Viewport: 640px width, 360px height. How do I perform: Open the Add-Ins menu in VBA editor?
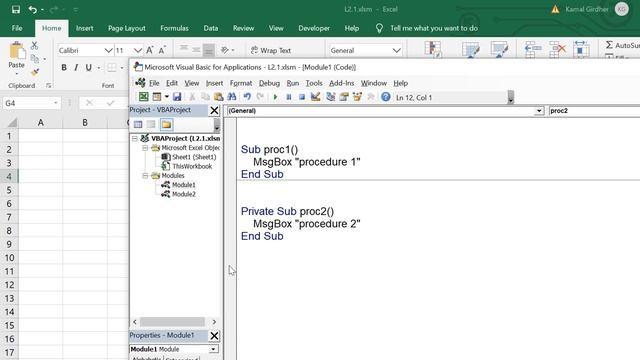click(342, 83)
